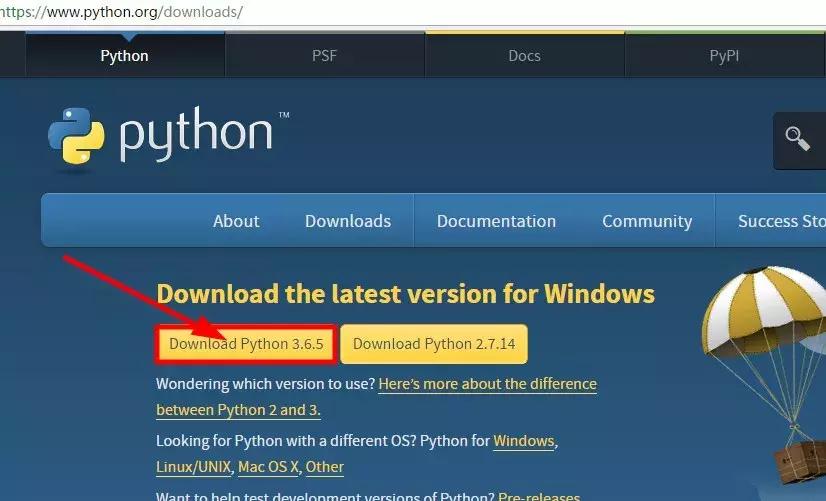The height and width of the screenshot is (501, 826).
Task: Click the 'Wondering which version to use?' text
Action: (x=266, y=384)
